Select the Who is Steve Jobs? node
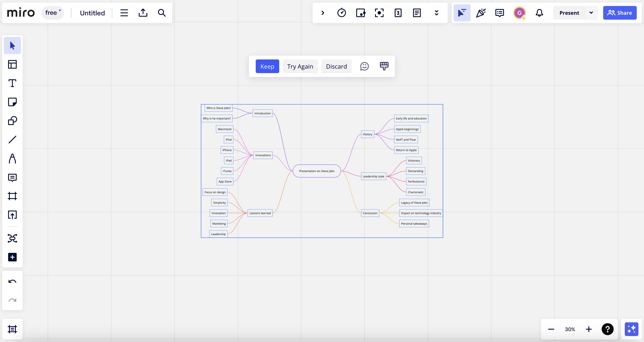This screenshot has width=644, height=342. click(219, 108)
